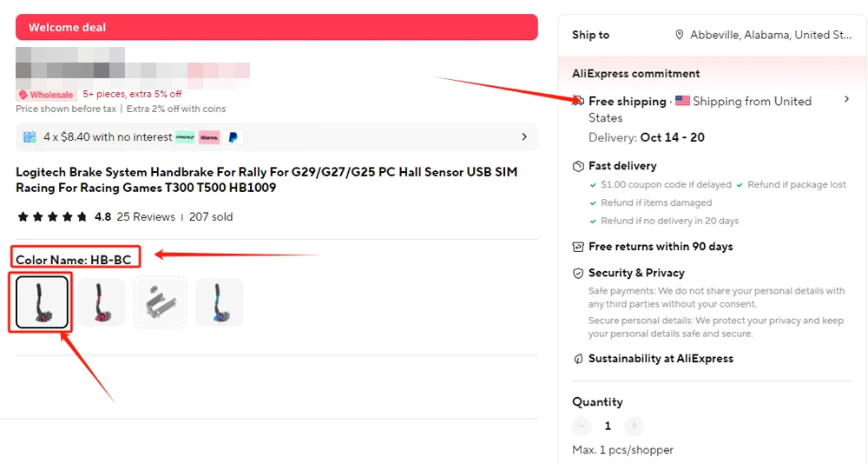Click the Free returns icon
Screen dimensions: 868x464
(x=579, y=247)
